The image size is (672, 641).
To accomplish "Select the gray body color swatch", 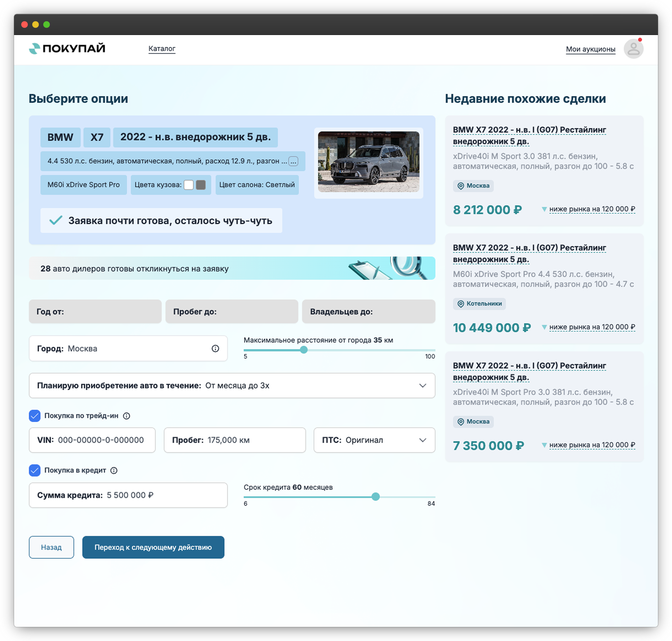I will click(201, 185).
